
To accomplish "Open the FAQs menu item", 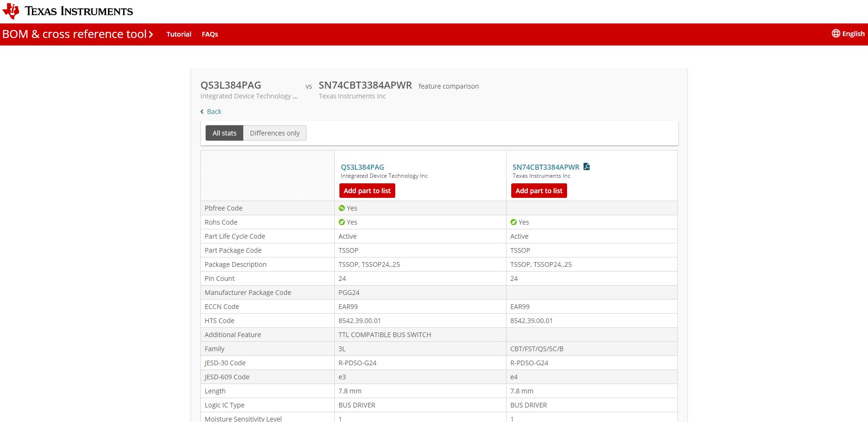I will 210,34.
